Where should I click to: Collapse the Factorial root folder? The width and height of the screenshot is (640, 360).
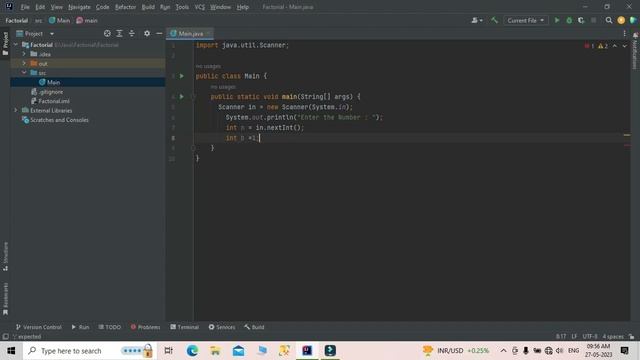click(16, 44)
